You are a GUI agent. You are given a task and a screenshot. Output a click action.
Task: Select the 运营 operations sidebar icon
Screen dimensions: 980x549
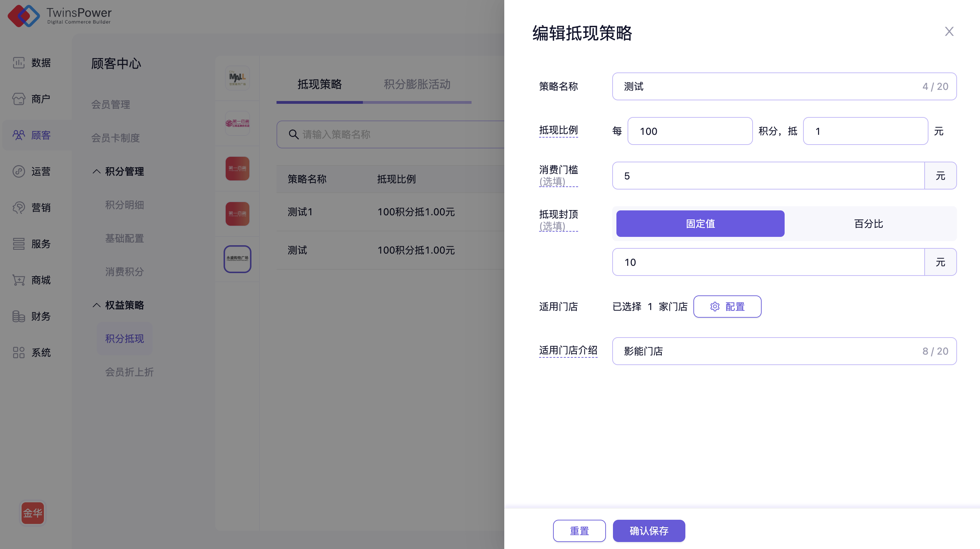click(x=18, y=171)
